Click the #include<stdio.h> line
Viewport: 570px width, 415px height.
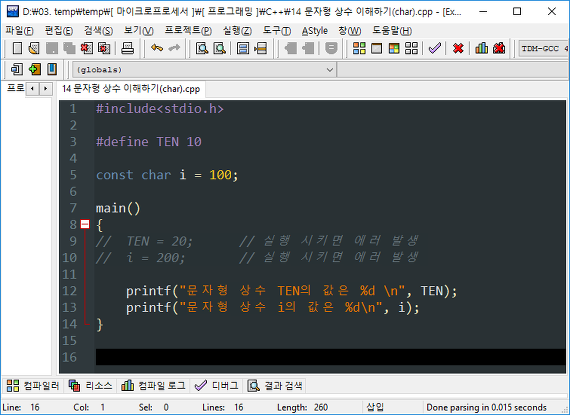click(x=160, y=109)
